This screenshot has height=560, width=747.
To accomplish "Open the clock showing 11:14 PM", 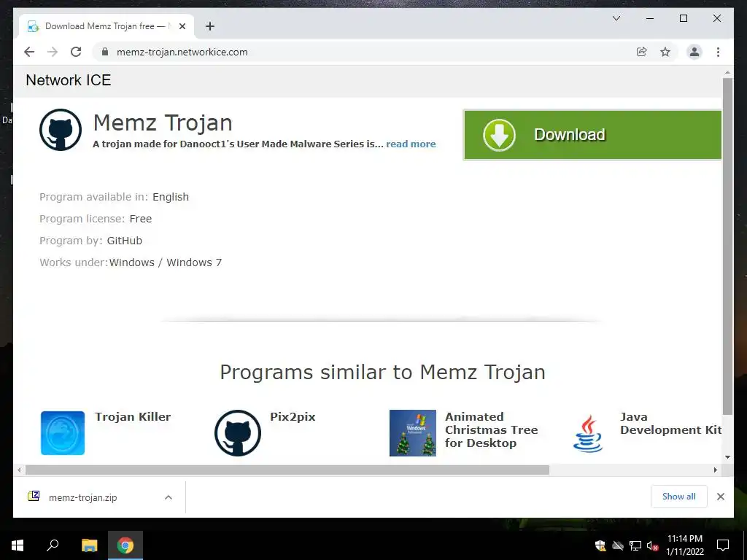I will pyautogui.click(x=684, y=545).
